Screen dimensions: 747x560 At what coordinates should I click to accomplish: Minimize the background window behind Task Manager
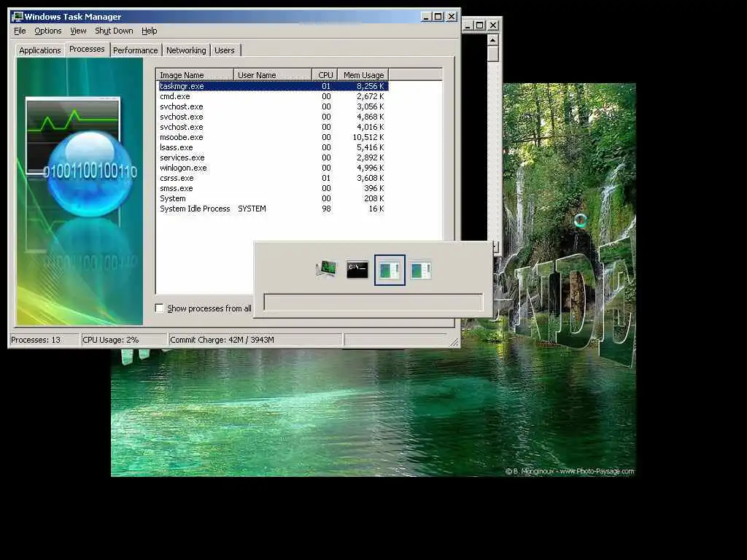(468, 26)
